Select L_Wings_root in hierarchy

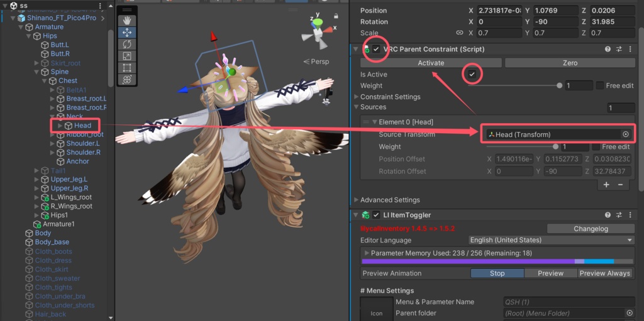click(x=72, y=197)
